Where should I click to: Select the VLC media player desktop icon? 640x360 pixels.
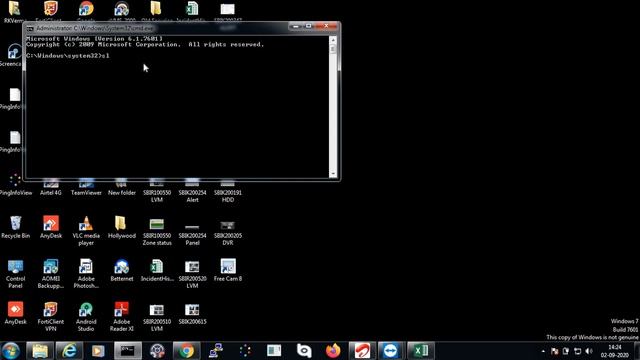click(x=86, y=231)
